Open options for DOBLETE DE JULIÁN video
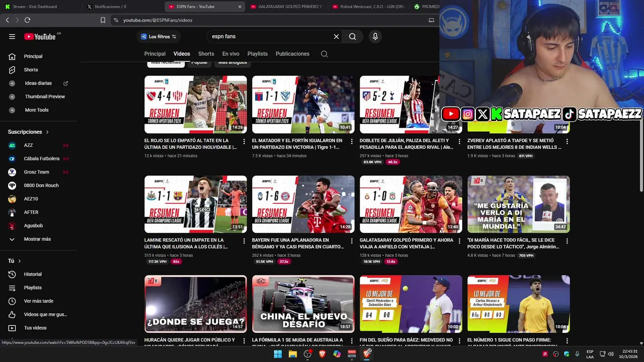Screen dimensions: 644x362 [459, 141]
